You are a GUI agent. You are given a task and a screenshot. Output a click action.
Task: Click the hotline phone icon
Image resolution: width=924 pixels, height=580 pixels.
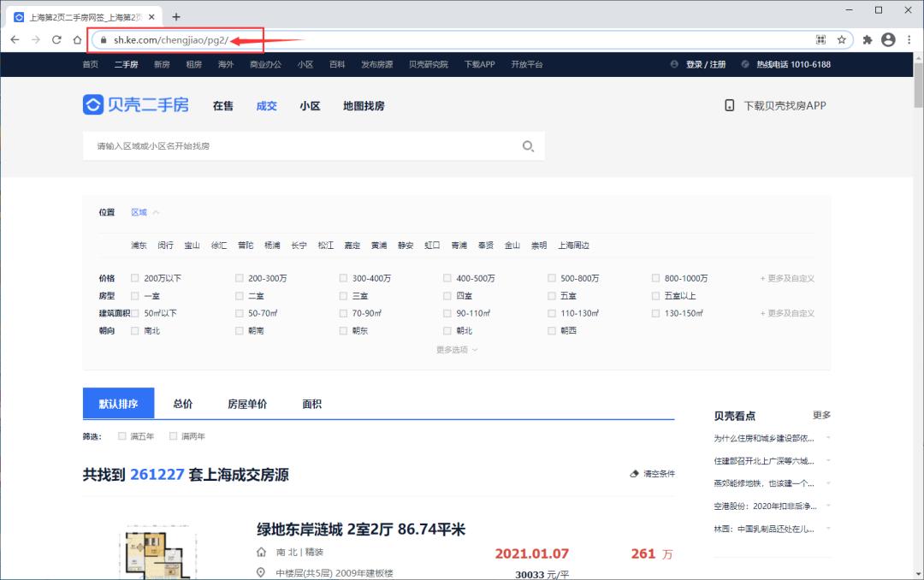745,64
